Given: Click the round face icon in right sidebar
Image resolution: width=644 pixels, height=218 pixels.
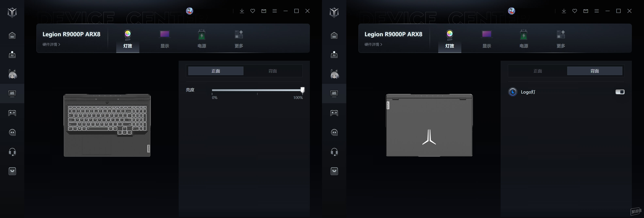Looking at the screenshot, I should point(334,132).
